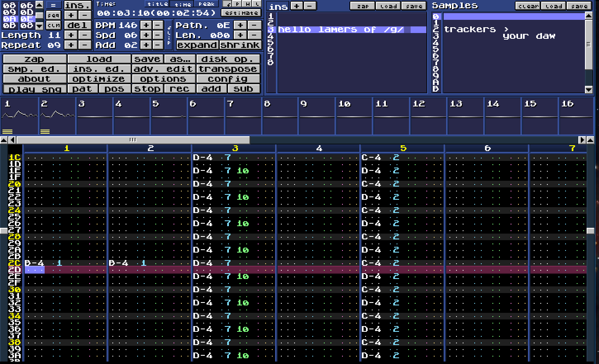The image size is (599, 364).
Task: Increase Spd value with plus button
Action: pyautogui.click(x=146, y=35)
